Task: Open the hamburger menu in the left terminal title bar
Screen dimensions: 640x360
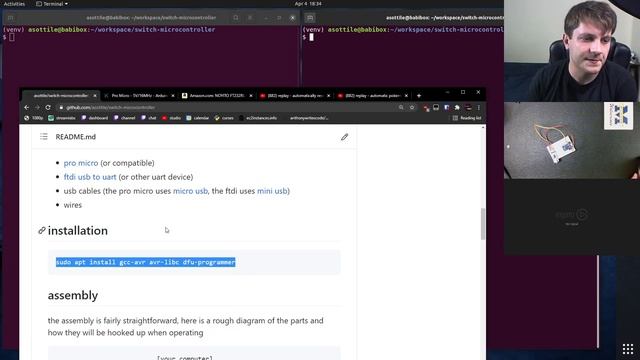Action: coord(250,18)
